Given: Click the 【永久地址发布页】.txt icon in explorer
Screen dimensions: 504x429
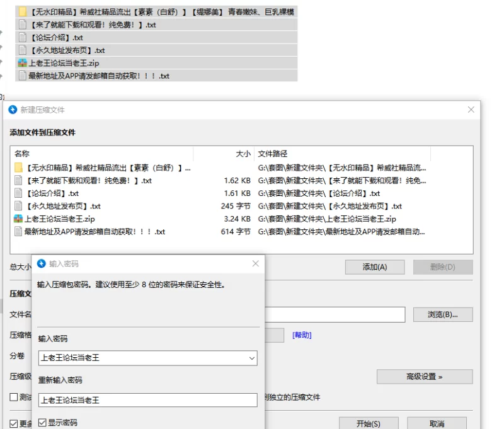Looking at the screenshot, I should point(23,50).
